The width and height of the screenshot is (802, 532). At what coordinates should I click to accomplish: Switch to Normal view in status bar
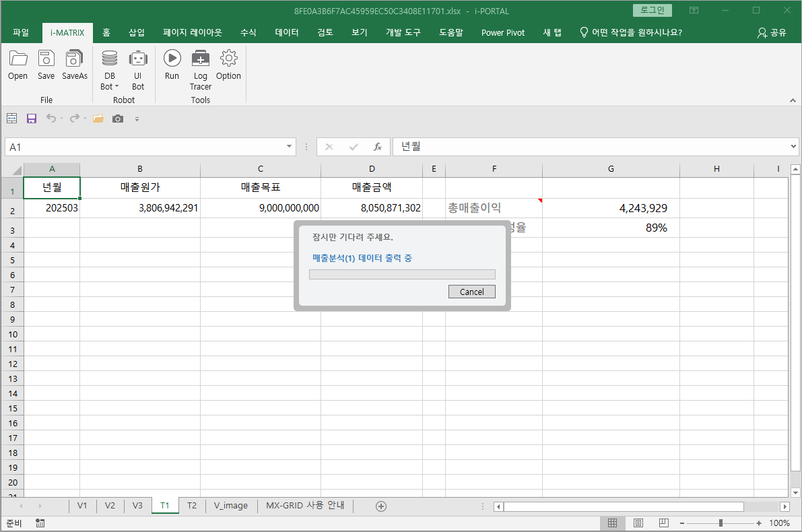point(612,523)
